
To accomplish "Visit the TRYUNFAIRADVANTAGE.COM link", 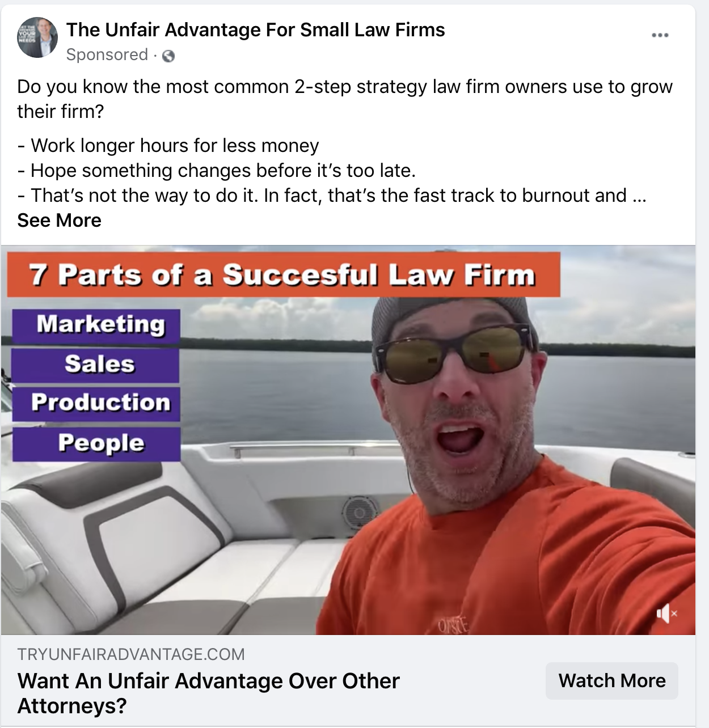I will (x=131, y=654).
